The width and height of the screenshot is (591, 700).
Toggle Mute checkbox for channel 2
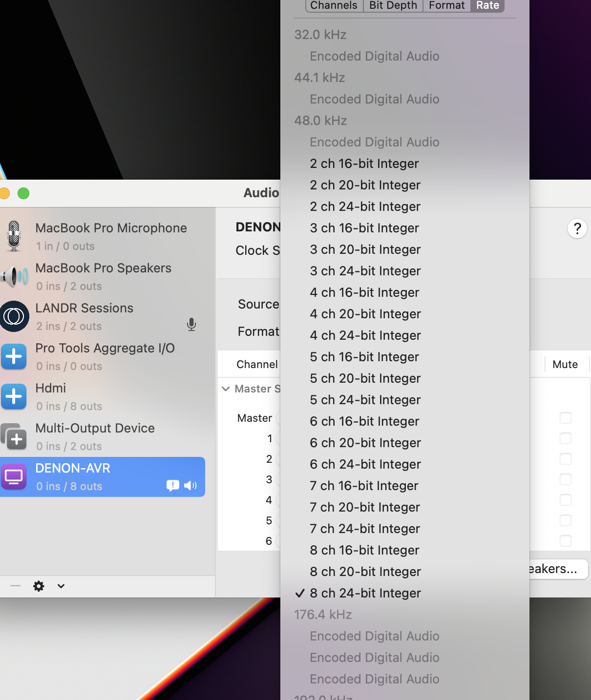(566, 459)
